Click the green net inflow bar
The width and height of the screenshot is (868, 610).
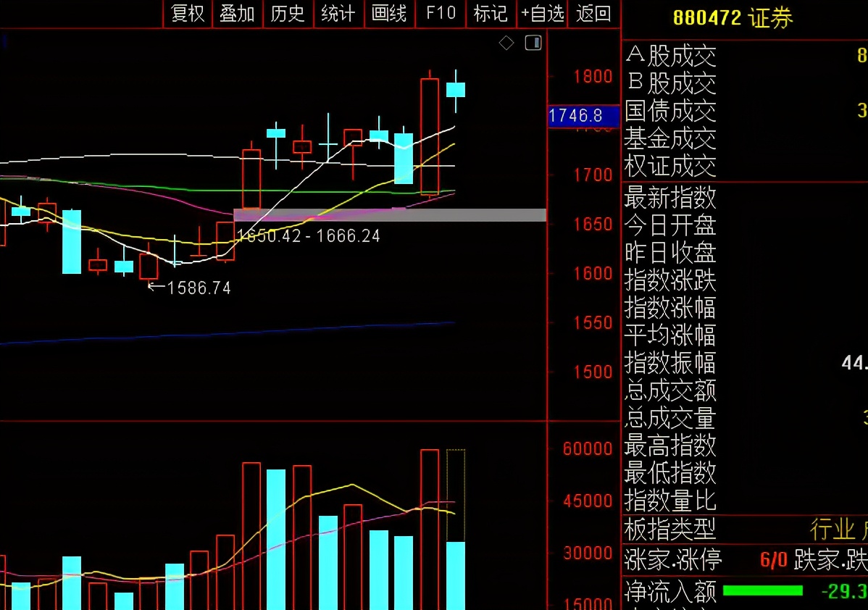coord(763,591)
